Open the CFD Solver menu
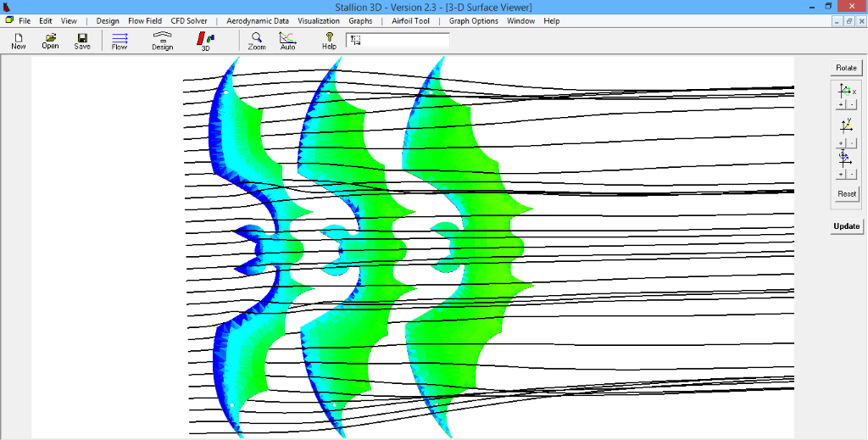This screenshot has height=440, width=868. (x=189, y=21)
